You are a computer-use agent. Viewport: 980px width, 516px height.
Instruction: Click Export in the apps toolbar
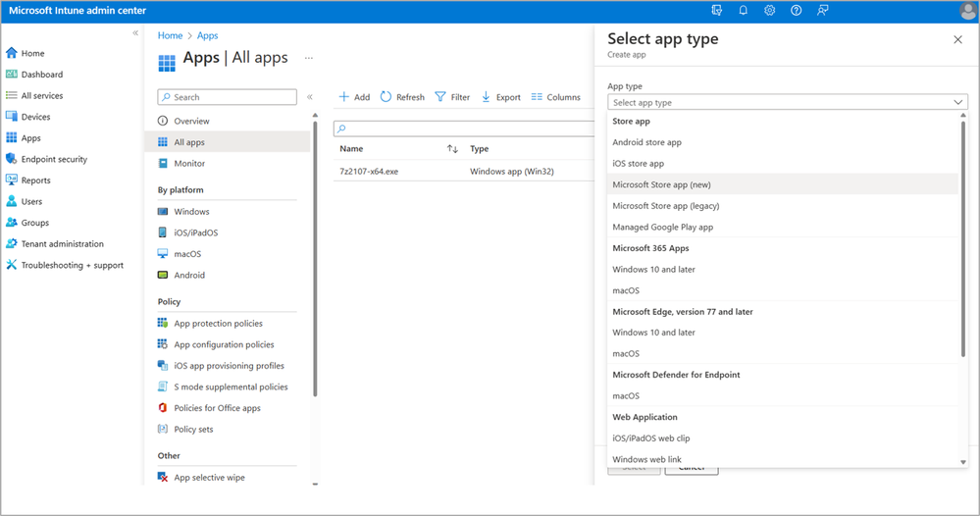pyautogui.click(x=500, y=97)
